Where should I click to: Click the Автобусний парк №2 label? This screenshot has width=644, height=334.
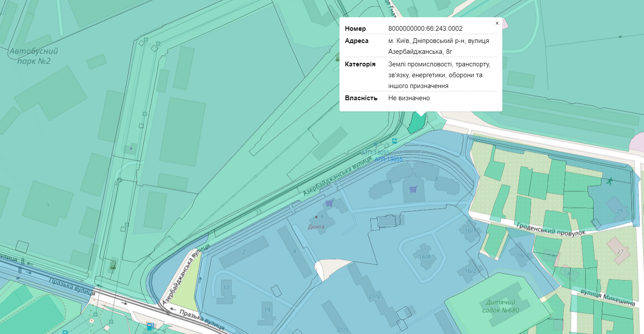tap(33, 56)
